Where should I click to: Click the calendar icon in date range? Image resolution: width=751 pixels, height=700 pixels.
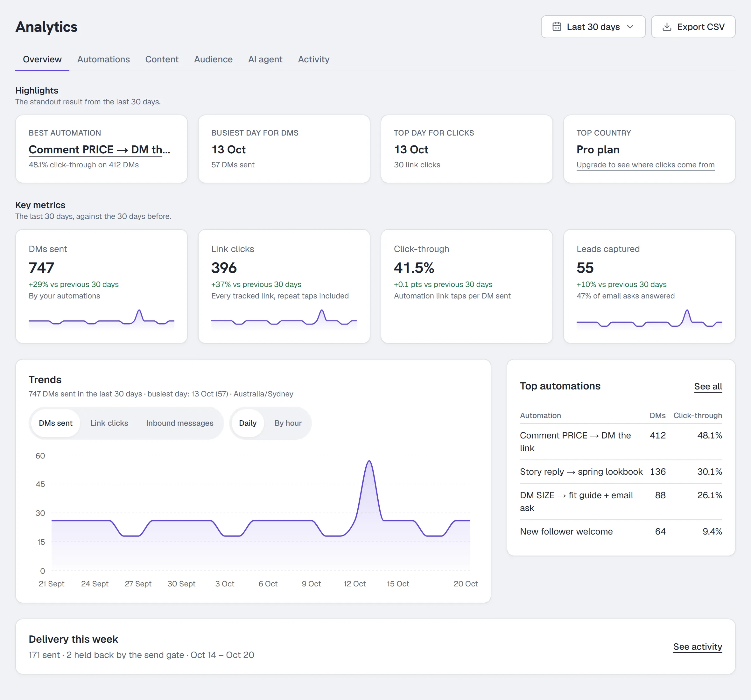pos(557,27)
